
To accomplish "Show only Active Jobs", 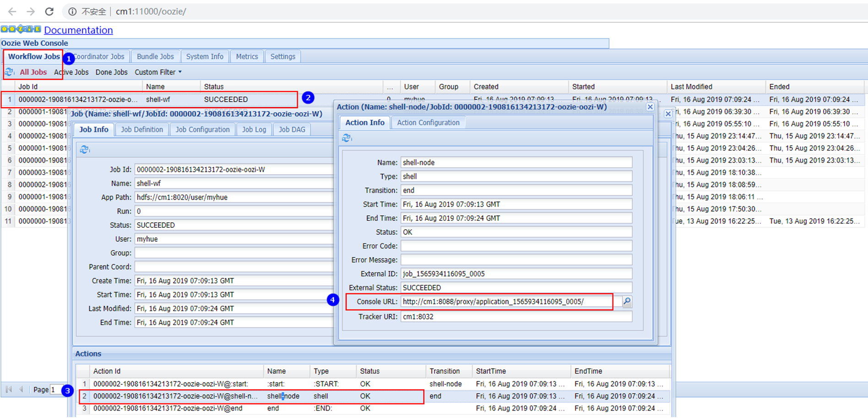I will (71, 72).
